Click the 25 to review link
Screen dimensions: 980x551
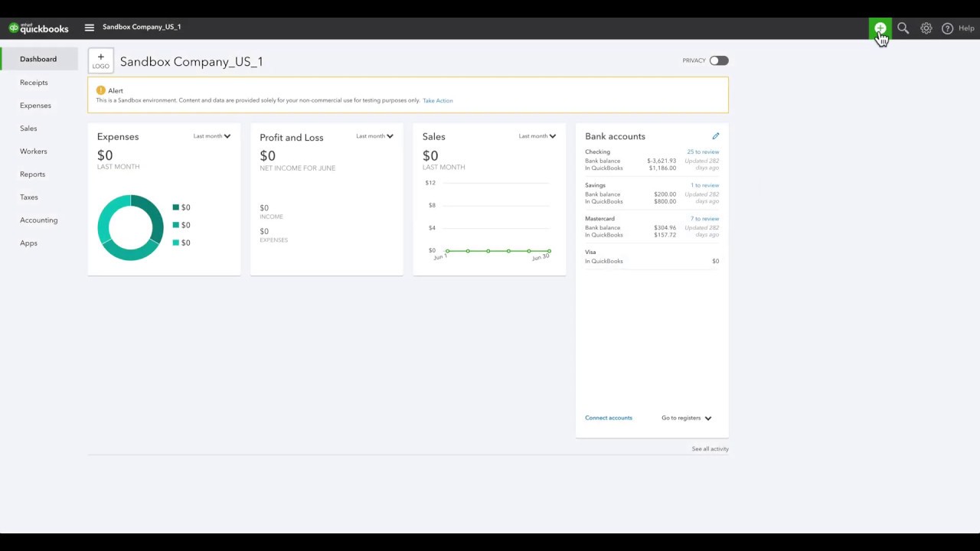(703, 152)
